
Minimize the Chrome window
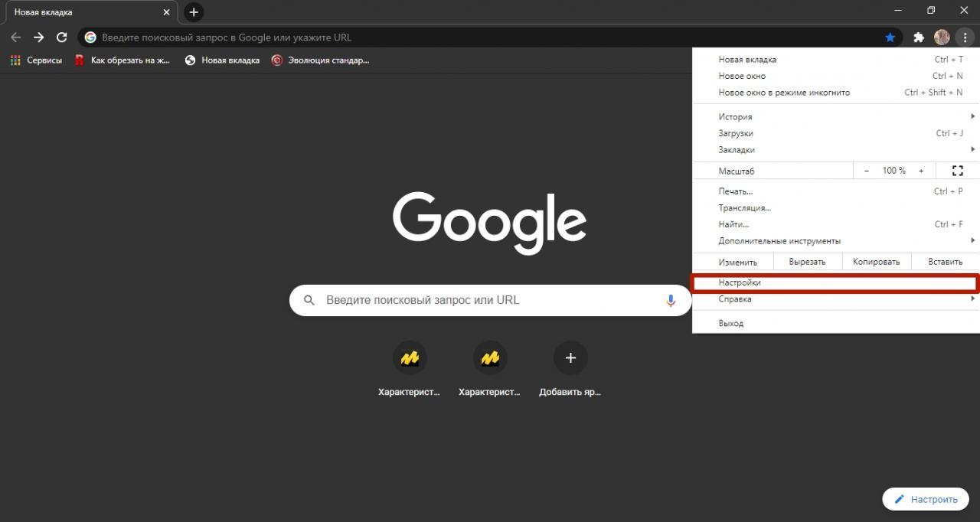coord(898,11)
